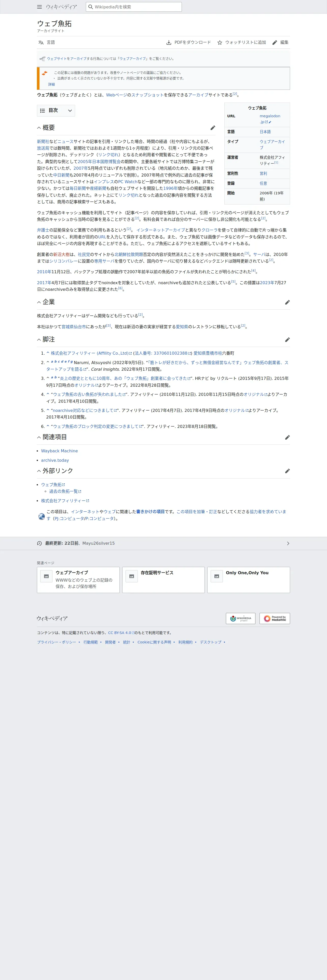Open オリジナル archive link in footnote 5

(x=236, y=410)
